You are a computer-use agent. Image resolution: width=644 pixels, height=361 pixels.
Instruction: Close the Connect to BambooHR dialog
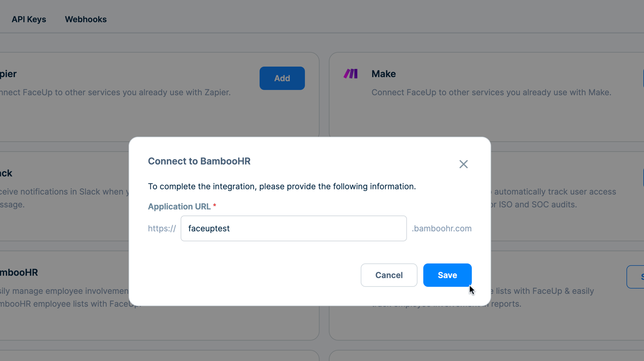click(463, 164)
